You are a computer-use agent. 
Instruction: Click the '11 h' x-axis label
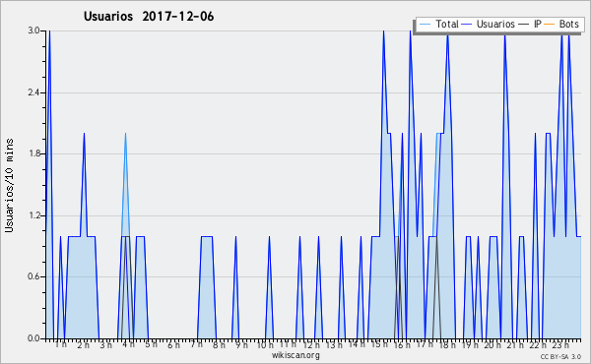click(x=288, y=344)
